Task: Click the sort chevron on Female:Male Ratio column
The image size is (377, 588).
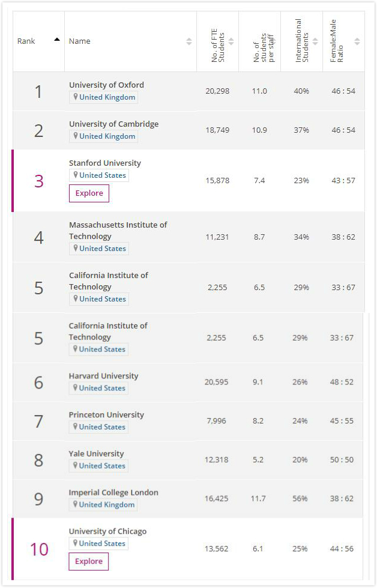Action: click(358, 41)
